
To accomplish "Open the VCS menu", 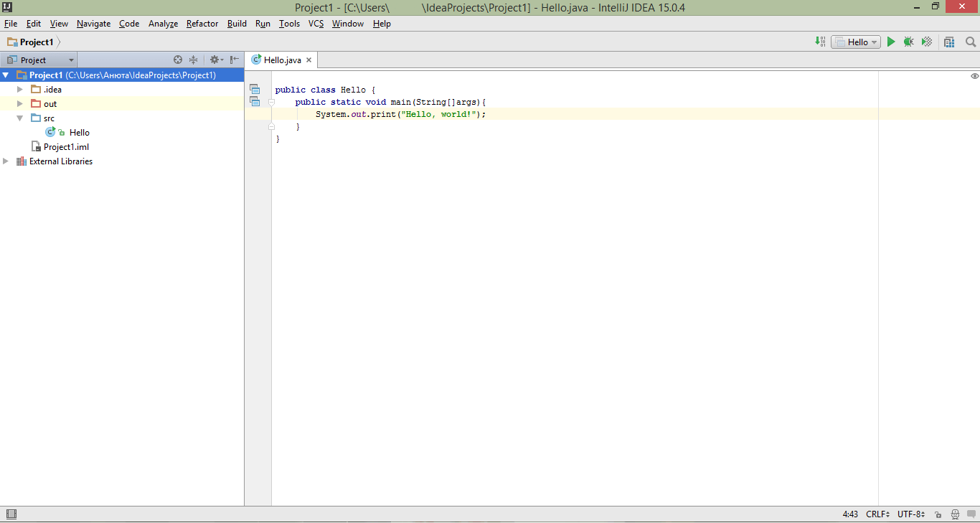I will [x=316, y=24].
